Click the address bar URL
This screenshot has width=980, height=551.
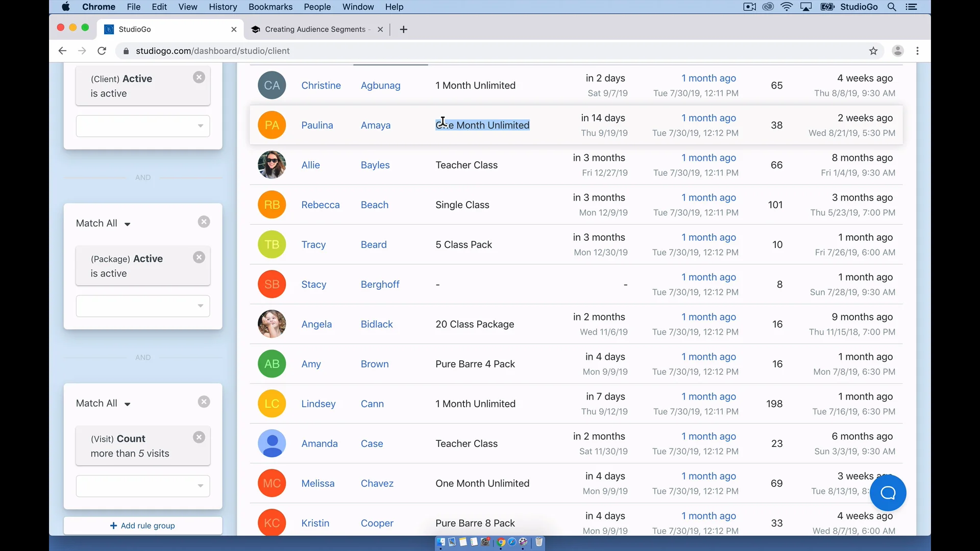click(x=213, y=51)
